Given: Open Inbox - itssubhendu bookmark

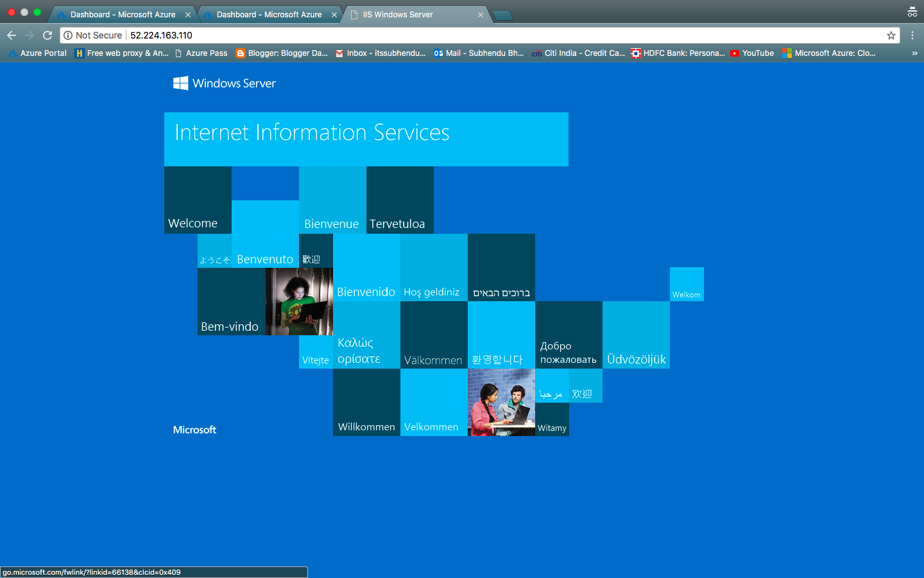Looking at the screenshot, I should click(380, 53).
